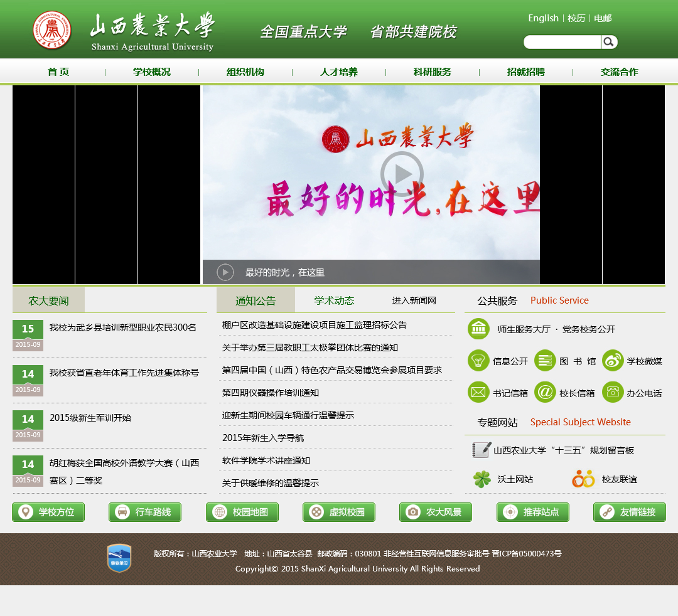This screenshot has height=616, width=678.
Task: Open notice 关于举办第三届教职工太极拳团体比赛的通知
Action: click(310, 348)
